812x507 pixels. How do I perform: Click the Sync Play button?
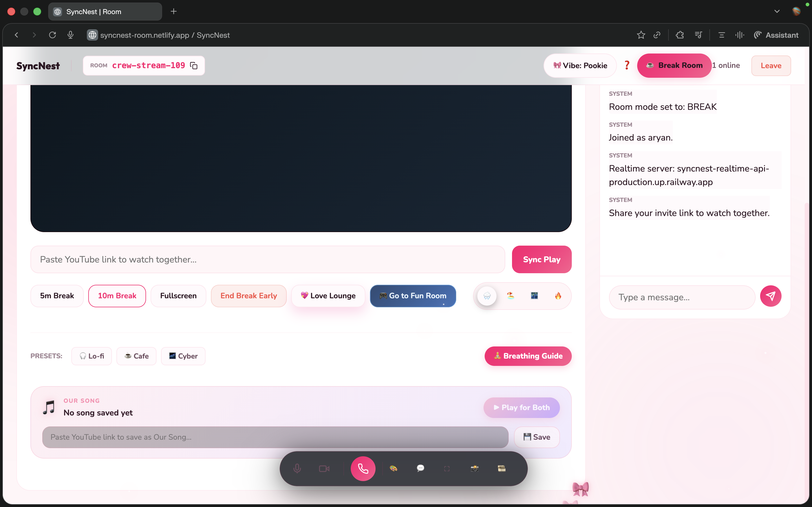pyautogui.click(x=541, y=259)
